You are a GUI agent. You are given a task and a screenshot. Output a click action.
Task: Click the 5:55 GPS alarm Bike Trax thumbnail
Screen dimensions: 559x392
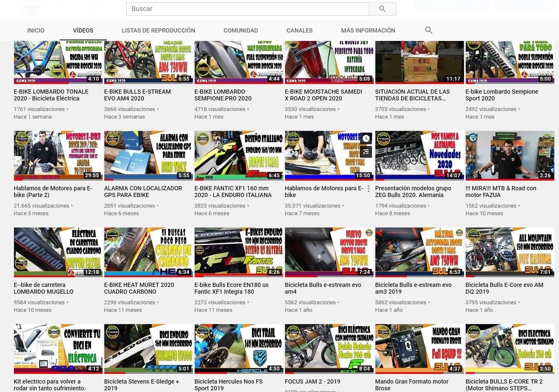pyautogui.click(x=149, y=155)
